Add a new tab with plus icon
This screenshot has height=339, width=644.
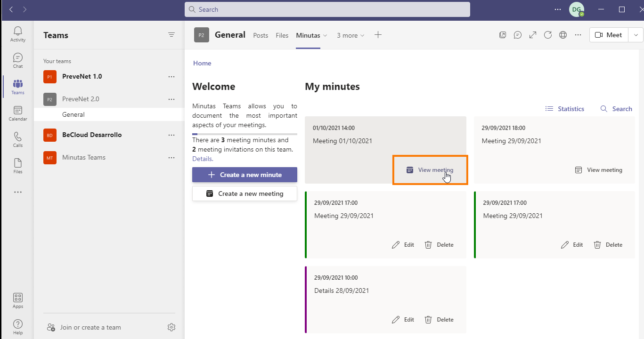point(378,35)
